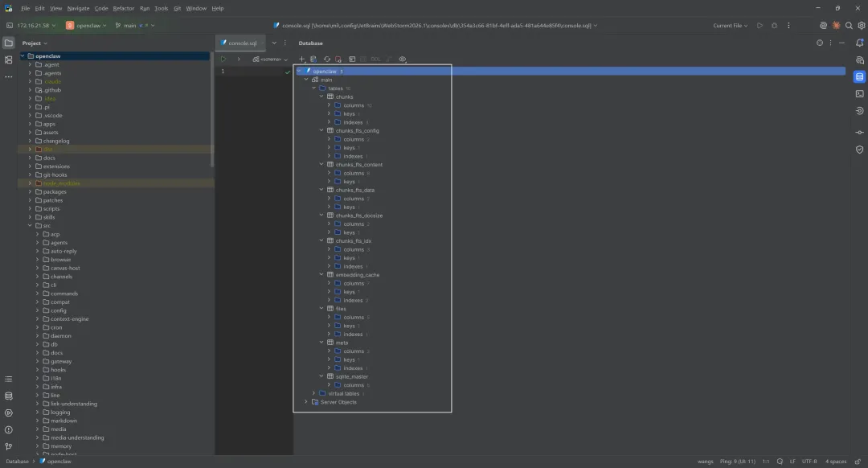Open the Refactor menu

point(124,8)
